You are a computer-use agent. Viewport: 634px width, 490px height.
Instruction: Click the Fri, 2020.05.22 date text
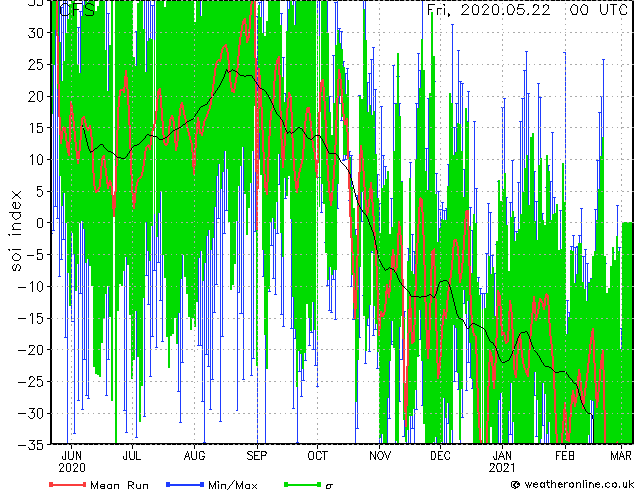pos(488,10)
